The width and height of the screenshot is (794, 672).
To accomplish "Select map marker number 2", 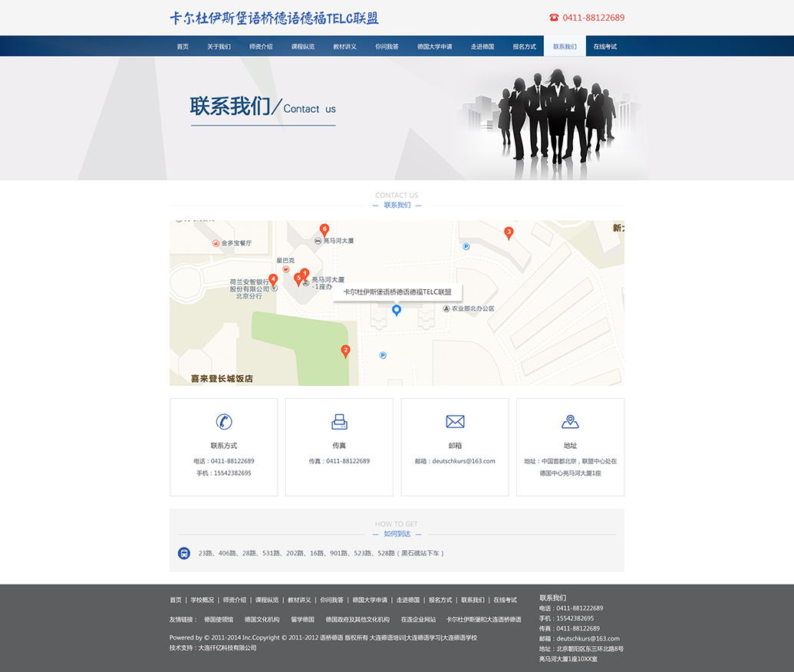I will [345, 351].
